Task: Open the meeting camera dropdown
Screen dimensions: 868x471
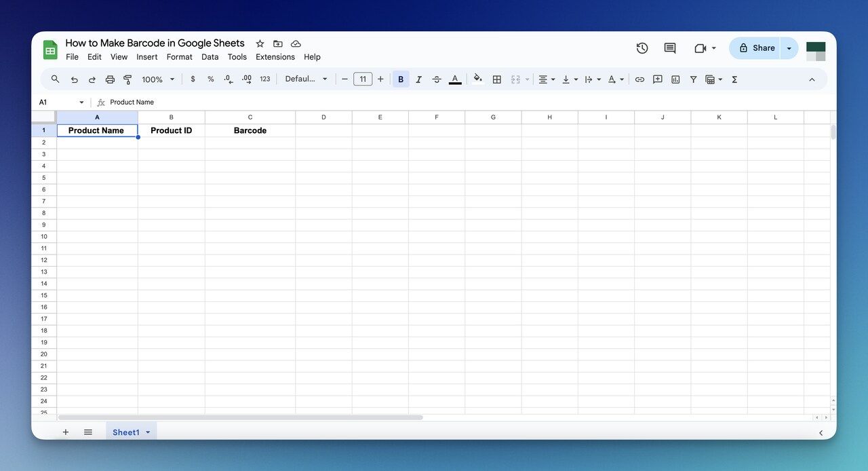Action: (x=714, y=48)
